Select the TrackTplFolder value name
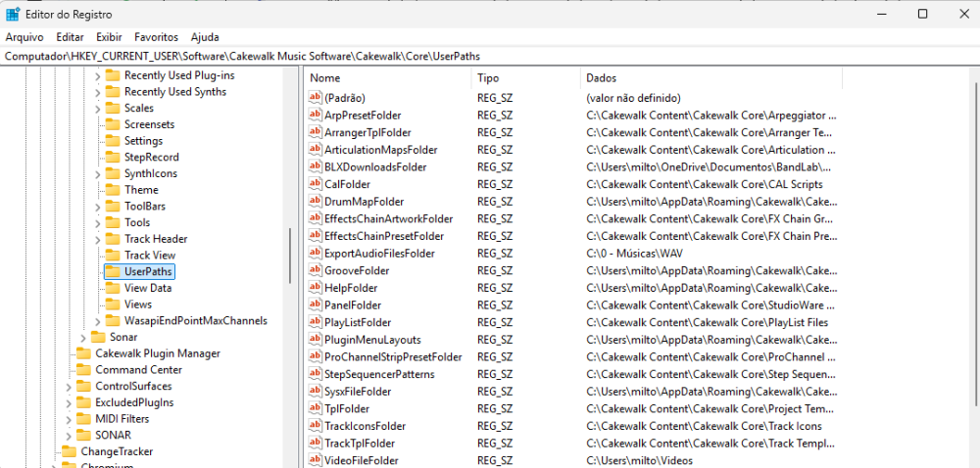 [x=360, y=444]
